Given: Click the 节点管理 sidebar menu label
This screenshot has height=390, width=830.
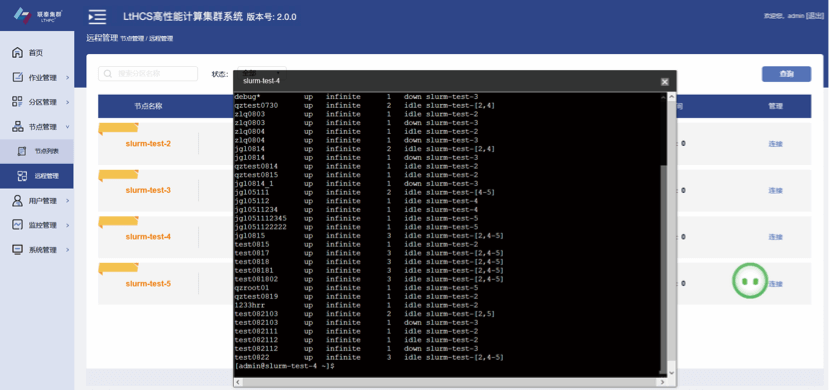Looking at the screenshot, I should click(43, 127).
